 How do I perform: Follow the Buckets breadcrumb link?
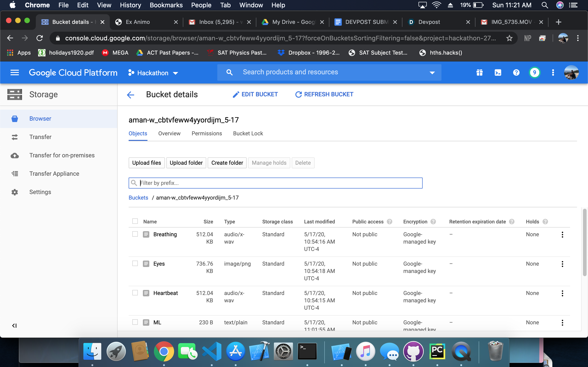(138, 197)
